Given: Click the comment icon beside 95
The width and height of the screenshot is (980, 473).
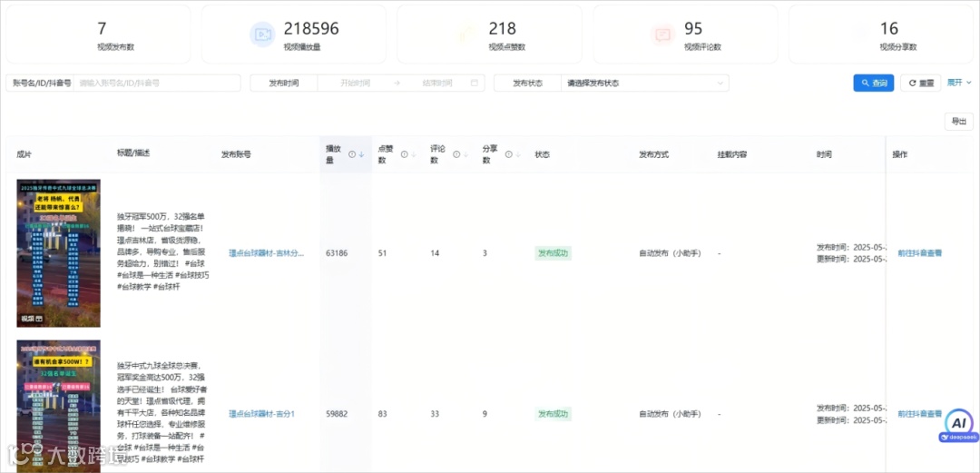Looking at the screenshot, I should coord(662,34).
